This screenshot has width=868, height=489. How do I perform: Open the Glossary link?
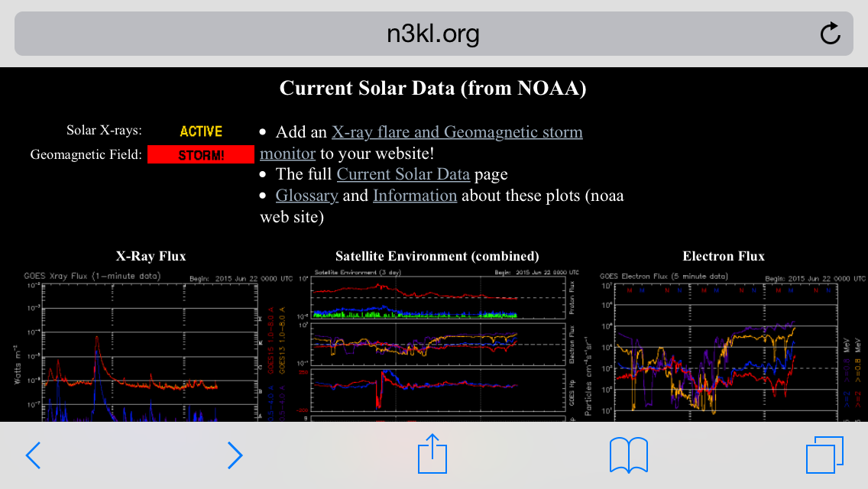306,196
